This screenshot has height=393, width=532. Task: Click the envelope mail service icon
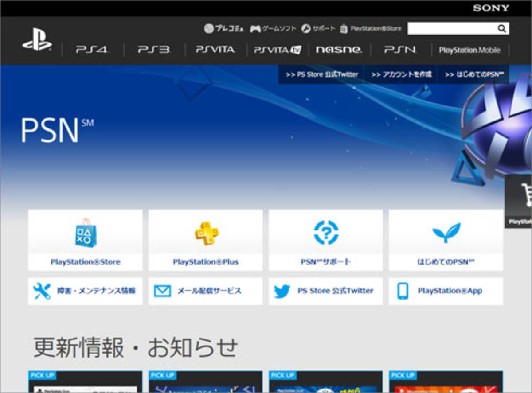162,291
